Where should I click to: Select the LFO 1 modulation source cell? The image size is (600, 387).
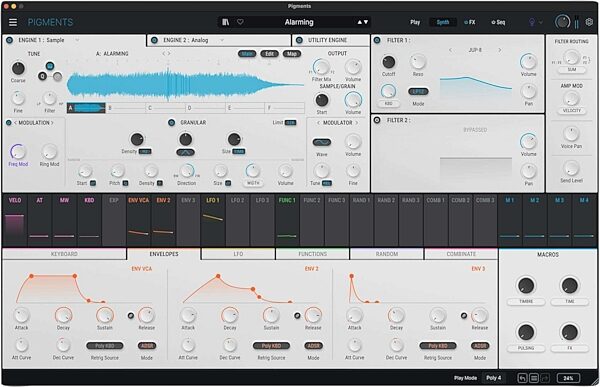[213, 220]
